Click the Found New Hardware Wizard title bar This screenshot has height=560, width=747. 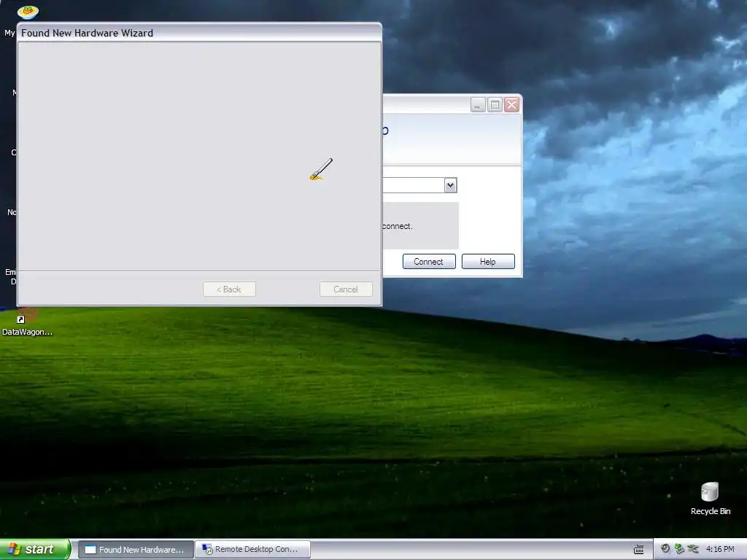point(199,33)
